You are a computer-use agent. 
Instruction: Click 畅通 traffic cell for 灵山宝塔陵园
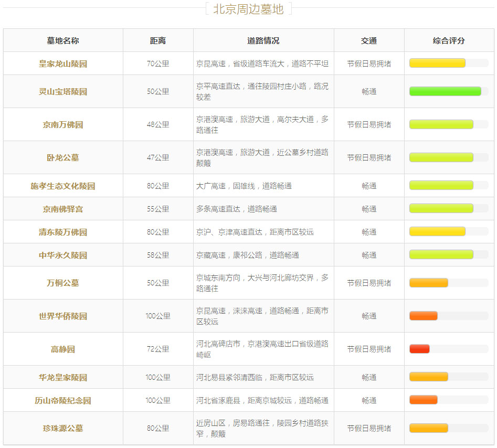click(369, 92)
